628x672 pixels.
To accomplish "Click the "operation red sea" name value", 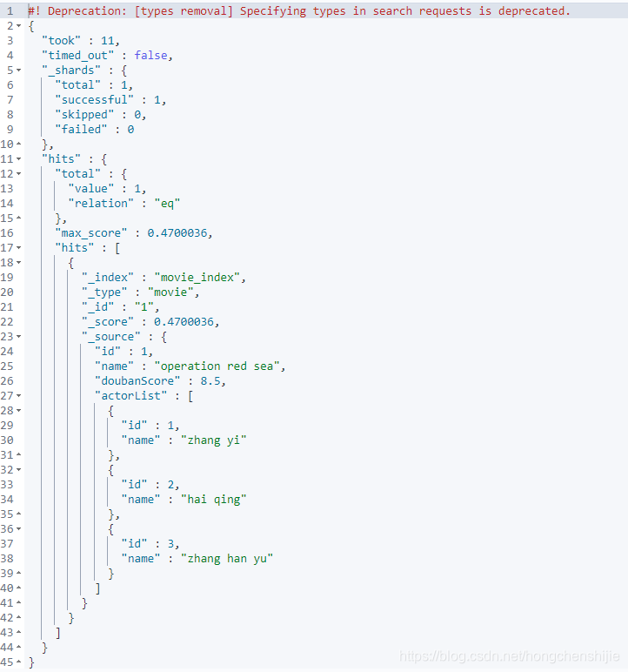I will [x=217, y=366].
